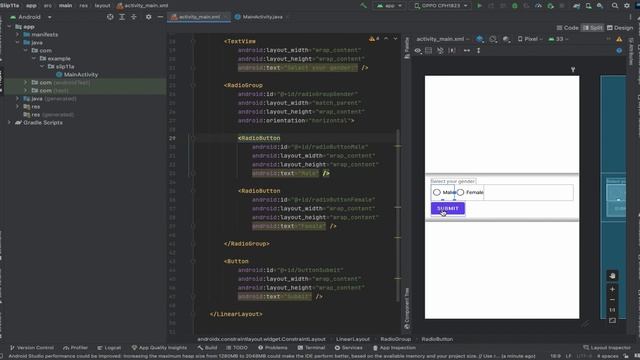Open Project panel options gear

tap(149, 17)
